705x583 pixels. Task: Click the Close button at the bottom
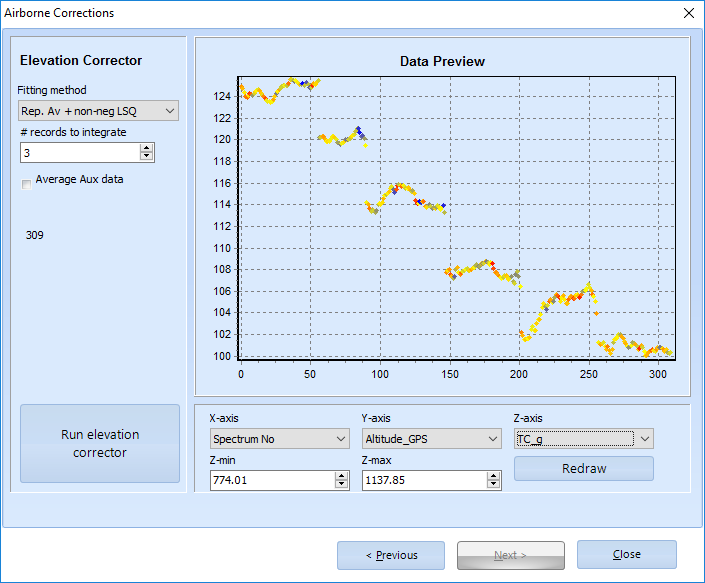[627, 554]
